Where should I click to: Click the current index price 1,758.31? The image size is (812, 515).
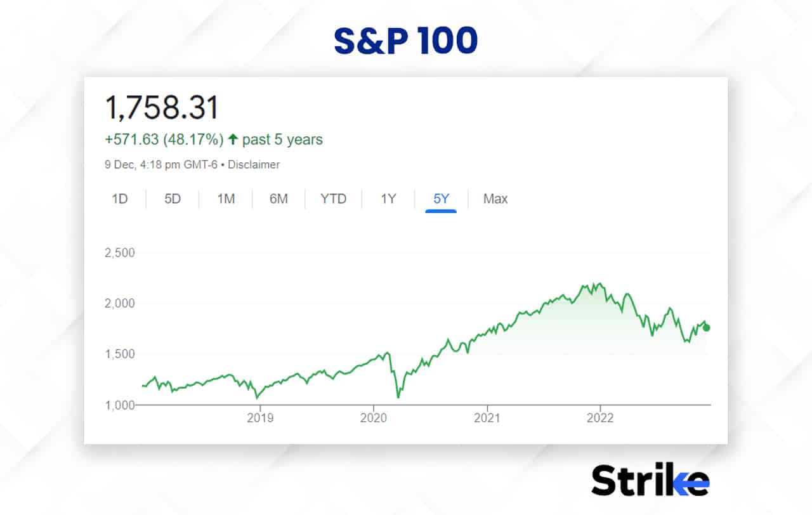tap(162, 107)
